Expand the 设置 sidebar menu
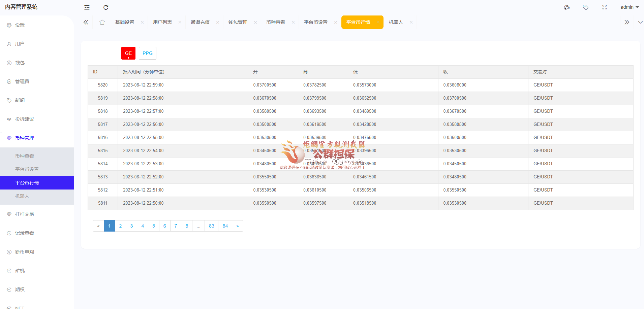 click(x=37, y=25)
